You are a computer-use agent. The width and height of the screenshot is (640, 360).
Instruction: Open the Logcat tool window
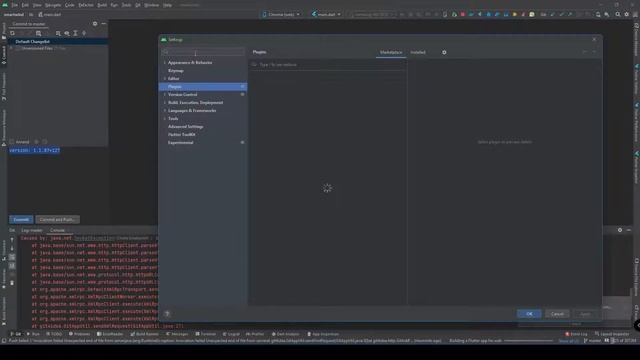pyautogui.click(x=231, y=334)
